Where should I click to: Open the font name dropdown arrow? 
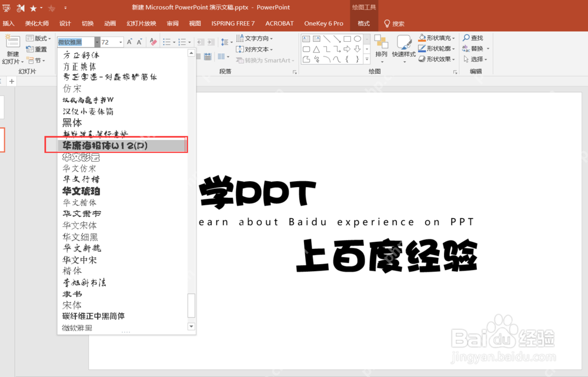tap(97, 42)
